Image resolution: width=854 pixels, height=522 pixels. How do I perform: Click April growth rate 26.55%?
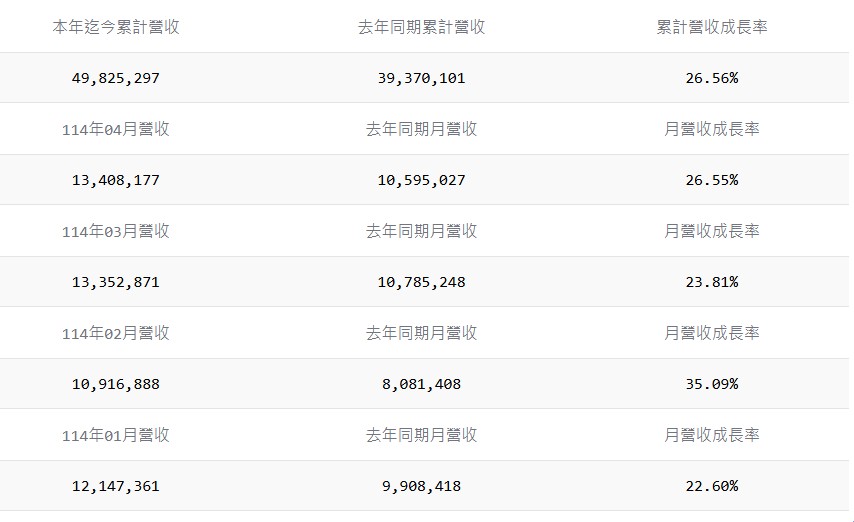point(711,180)
